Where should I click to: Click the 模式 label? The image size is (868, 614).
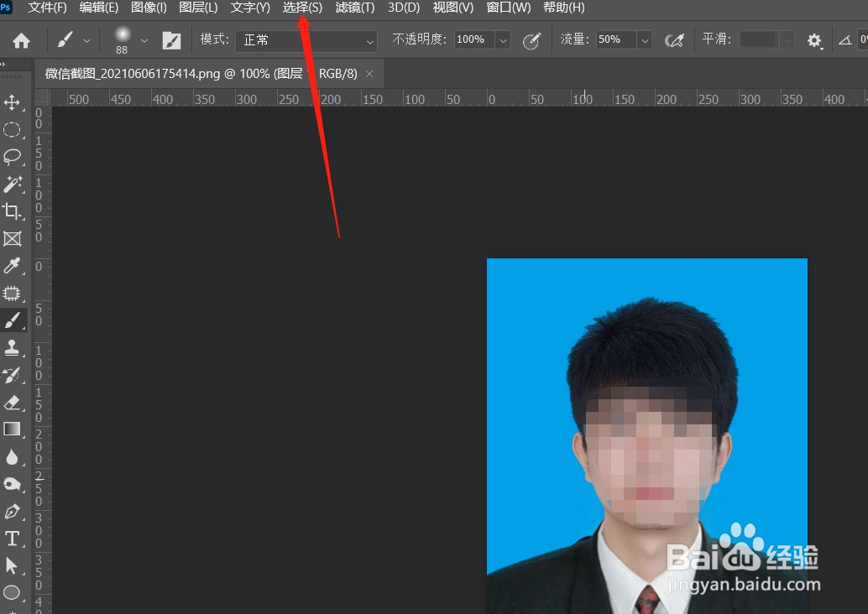coord(215,39)
